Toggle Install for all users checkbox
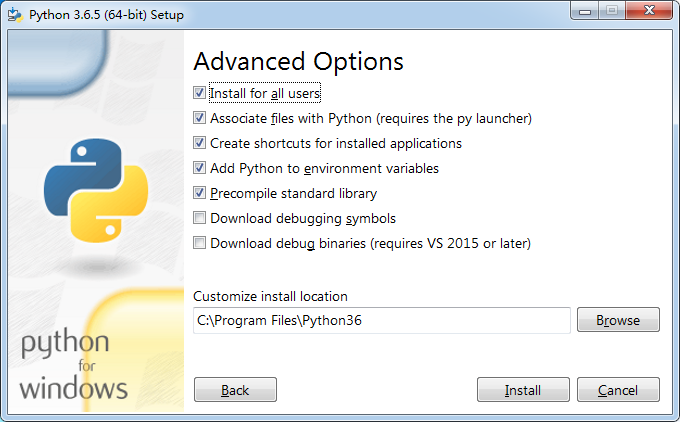The image size is (680, 422). pos(200,93)
